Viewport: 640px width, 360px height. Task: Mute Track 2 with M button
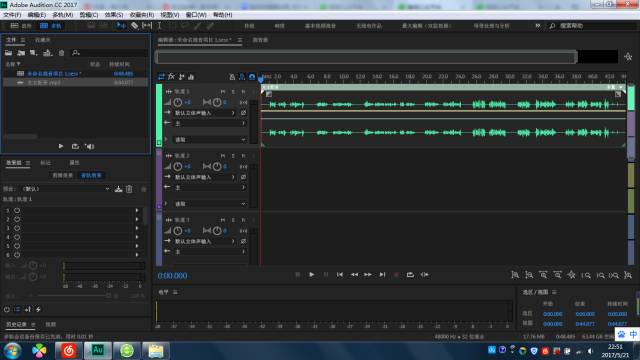(x=223, y=156)
